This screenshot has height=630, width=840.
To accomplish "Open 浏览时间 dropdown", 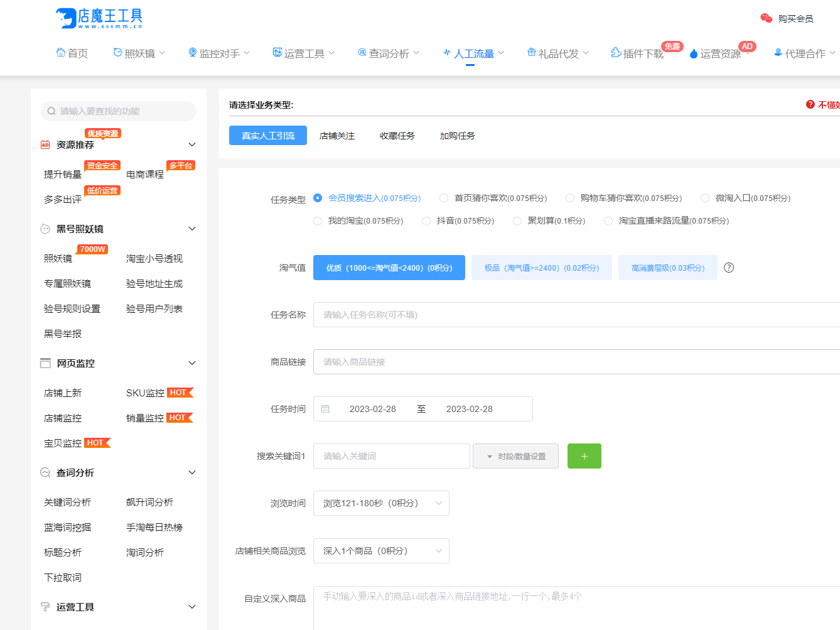I will click(381, 503).
